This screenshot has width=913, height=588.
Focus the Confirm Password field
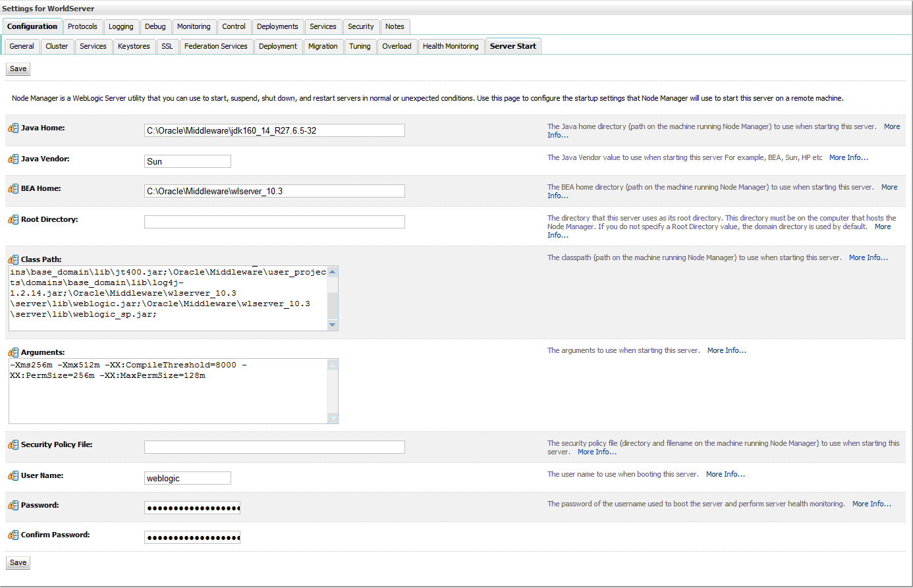point(192,537)
